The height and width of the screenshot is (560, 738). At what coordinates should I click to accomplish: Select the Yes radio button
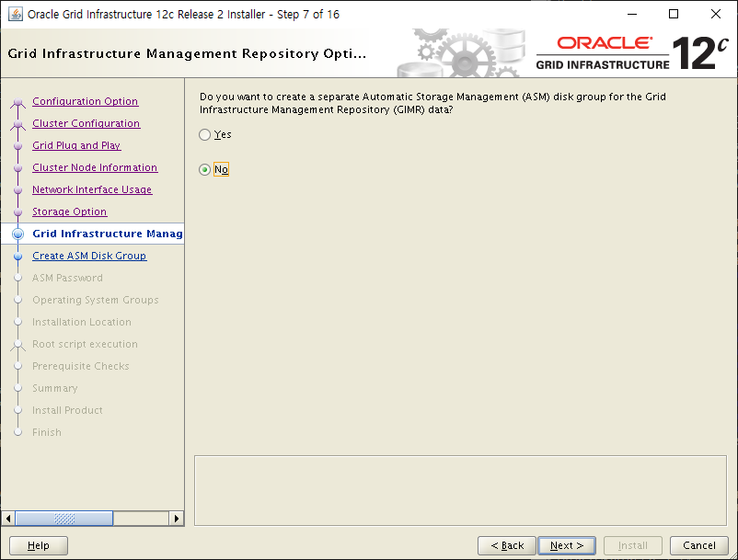(204, 135)
